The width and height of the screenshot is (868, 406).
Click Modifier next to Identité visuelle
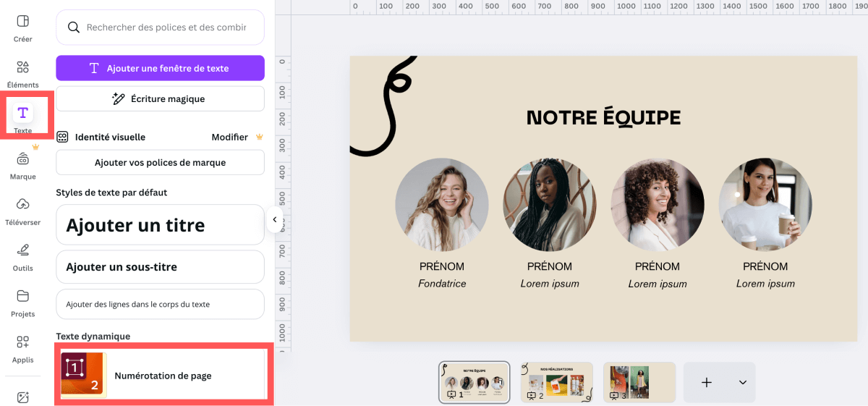click(229, 137)
